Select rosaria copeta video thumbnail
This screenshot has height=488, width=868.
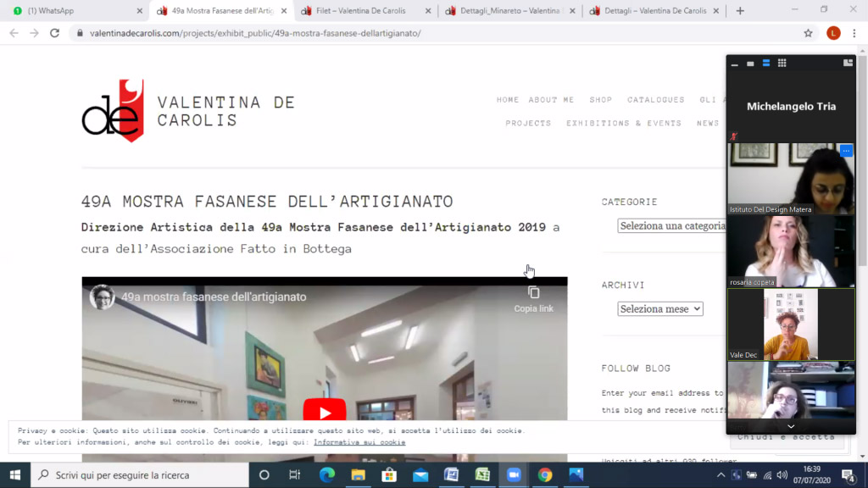point(791,251)
